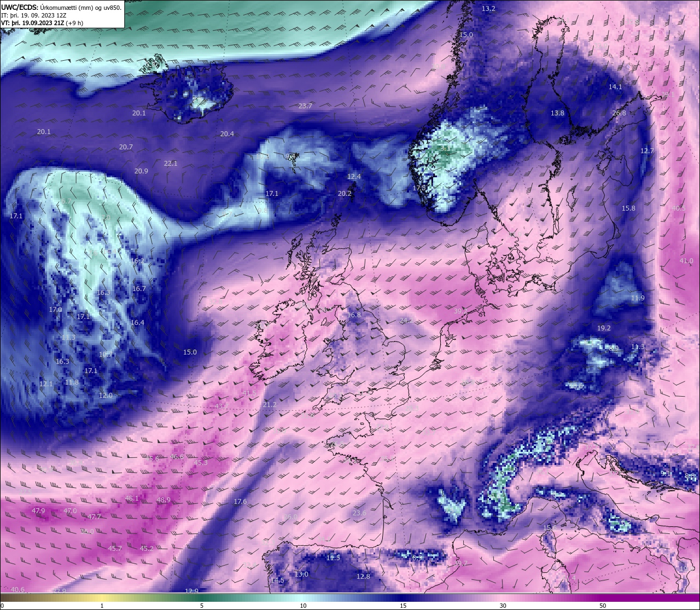Click the 16.7 map value

(139, 289)
